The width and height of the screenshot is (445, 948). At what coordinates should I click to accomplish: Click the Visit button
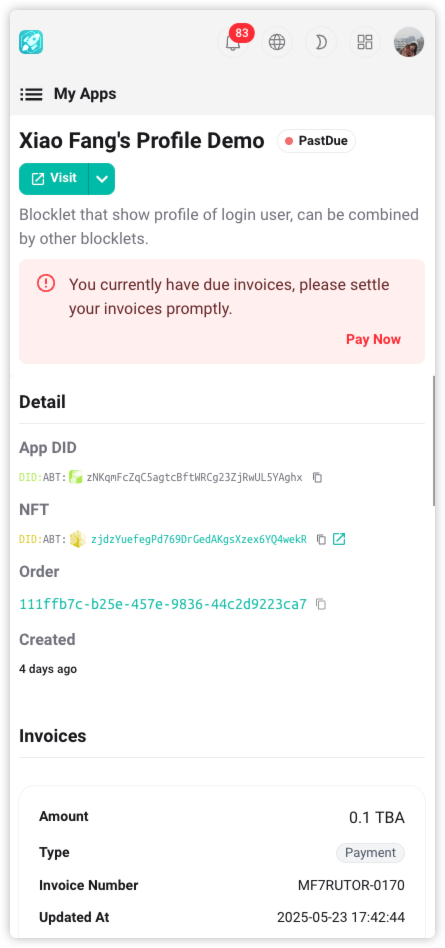pyautogui.click(x=54, y=179)
